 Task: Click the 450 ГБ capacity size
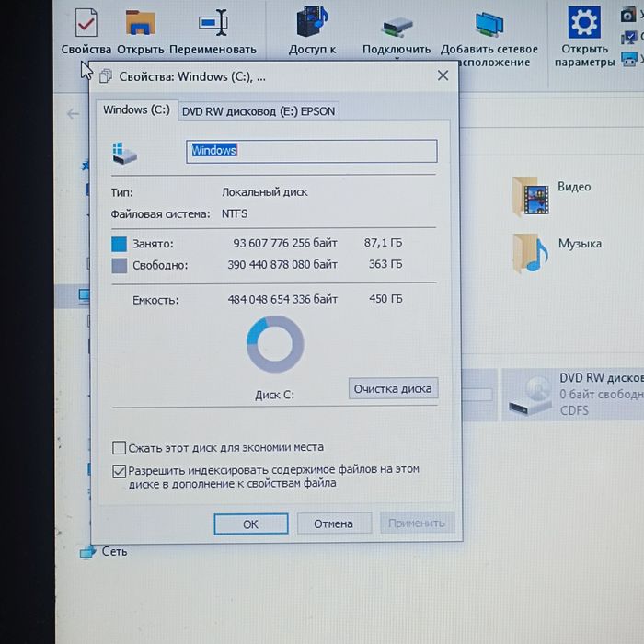coord(385,299)
